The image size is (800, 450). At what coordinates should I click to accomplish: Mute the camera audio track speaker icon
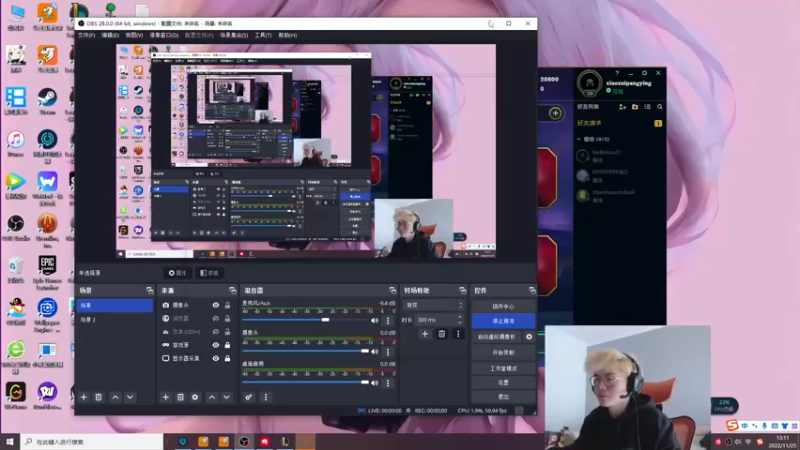pos(375,352)
